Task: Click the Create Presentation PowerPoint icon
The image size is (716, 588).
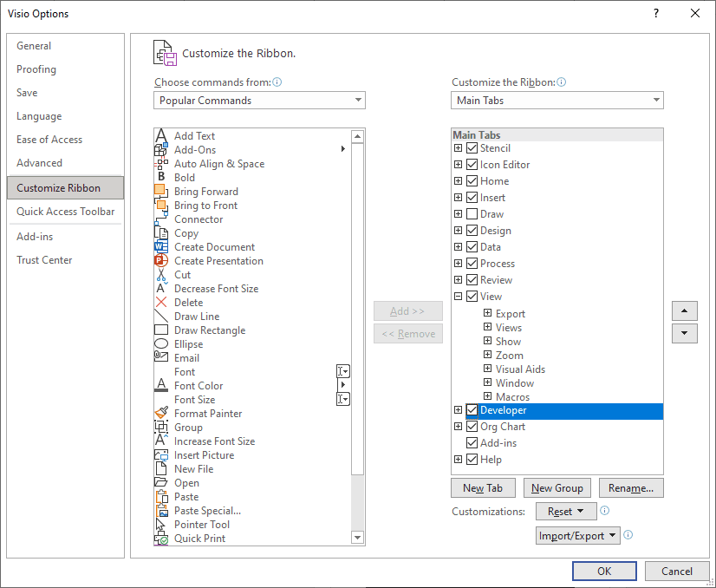Action: (x=160, y=261)
